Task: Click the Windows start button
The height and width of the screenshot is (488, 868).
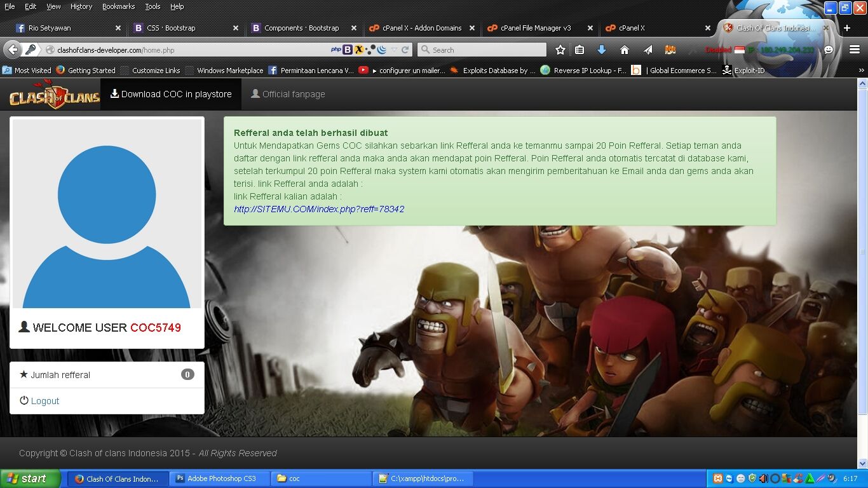Action: pos(31,478)
